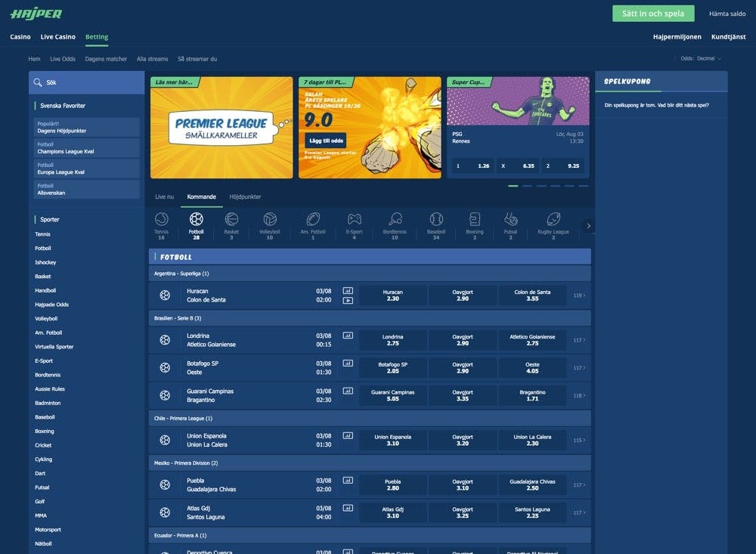Select Handboll in the Sporter list
Image resolution: width=756 pixels, height=554 pixels.
pos(45,290)
